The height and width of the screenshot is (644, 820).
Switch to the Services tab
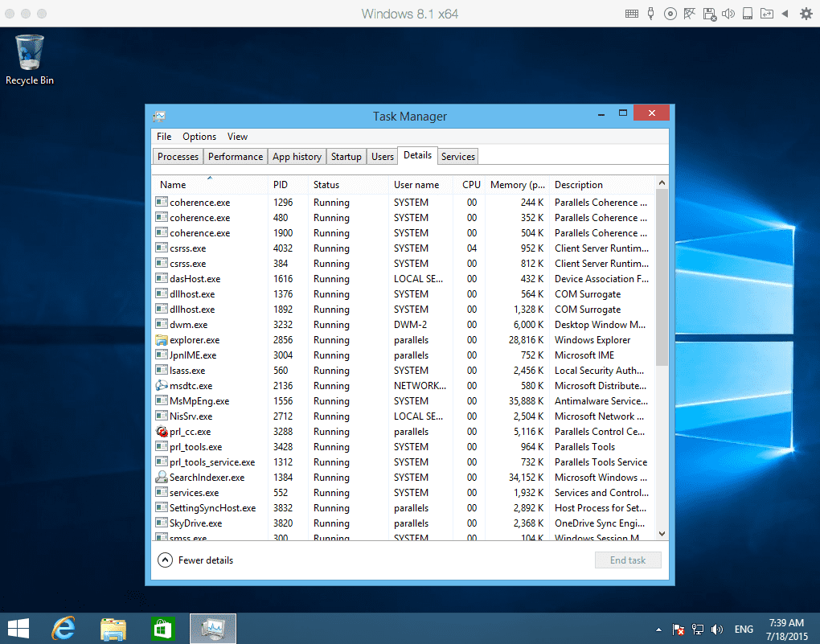pos(458,157)
